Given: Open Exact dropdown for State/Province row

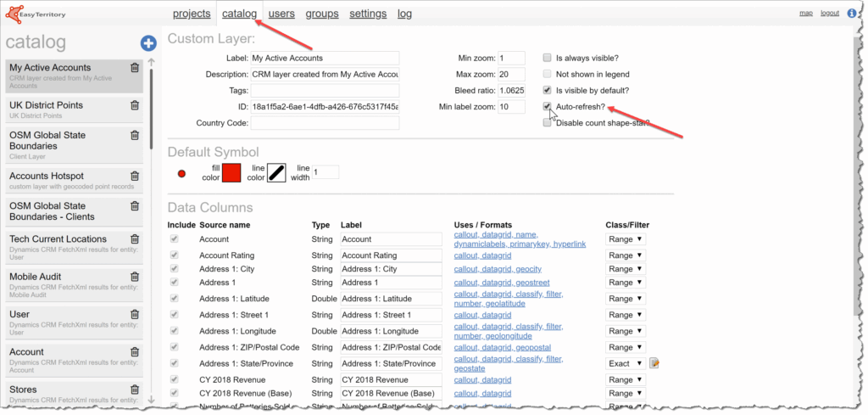Looking at the screenshot, I should 625,363.
